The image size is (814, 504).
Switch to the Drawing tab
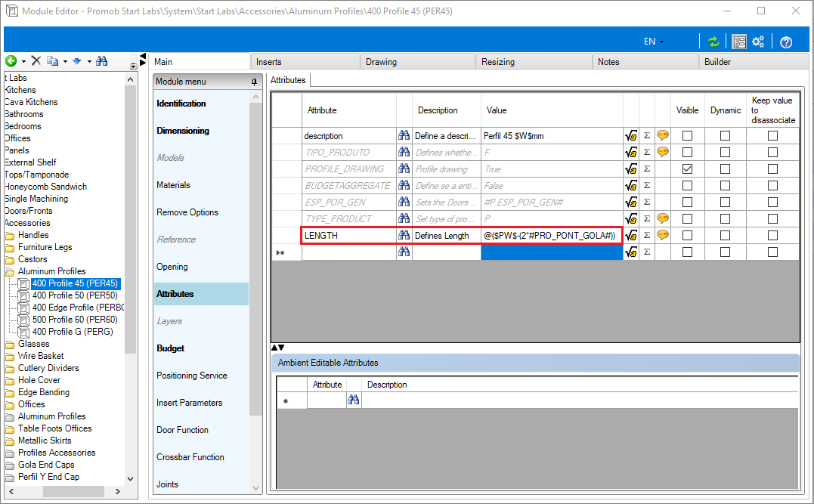[x=381, y=62]
